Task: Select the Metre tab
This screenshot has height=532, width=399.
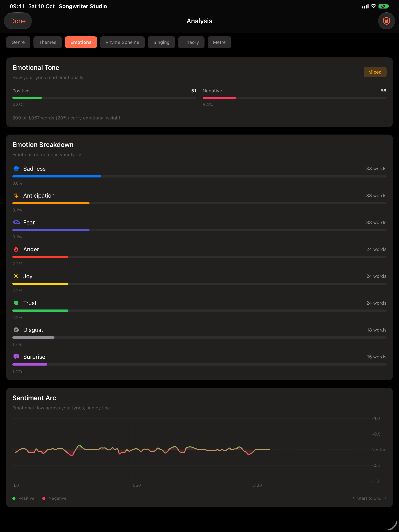Action: click(x=219, y=42)
